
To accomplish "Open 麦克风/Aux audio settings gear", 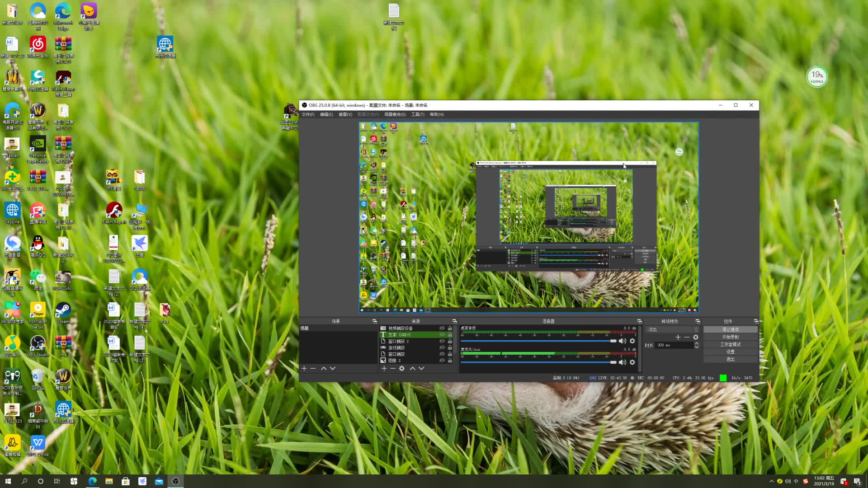I will click(x=632, y=362).
